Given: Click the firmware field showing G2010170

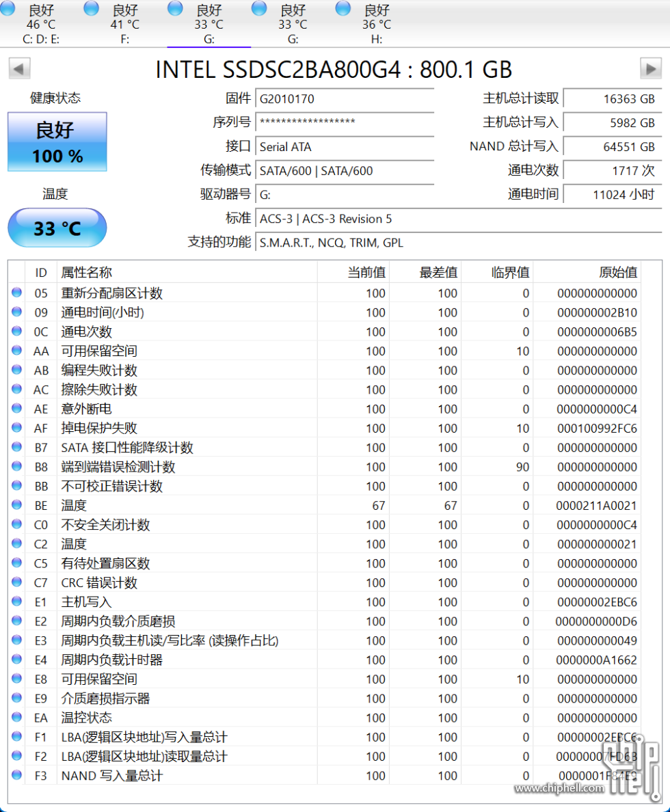Looking at the screenshot, I should [345, 99].
